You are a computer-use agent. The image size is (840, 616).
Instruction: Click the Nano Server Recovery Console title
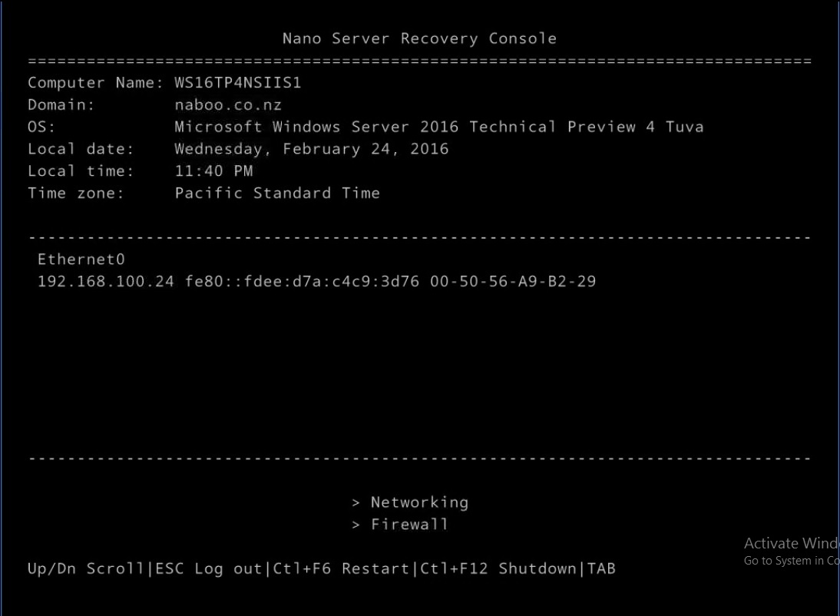[x=419, y=38]
